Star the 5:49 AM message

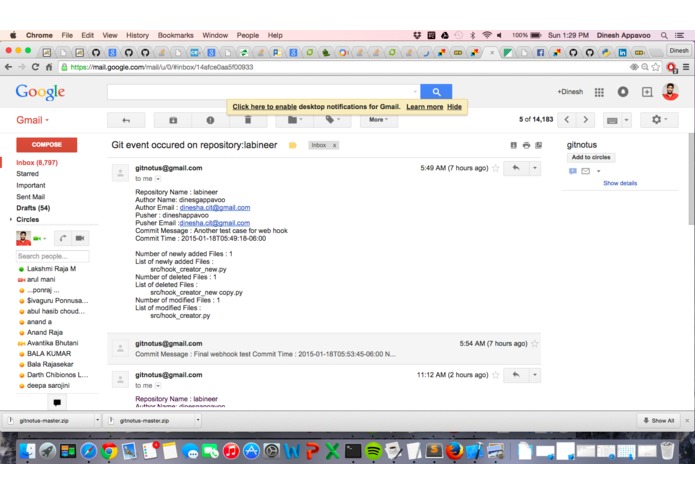pos(496,168)
